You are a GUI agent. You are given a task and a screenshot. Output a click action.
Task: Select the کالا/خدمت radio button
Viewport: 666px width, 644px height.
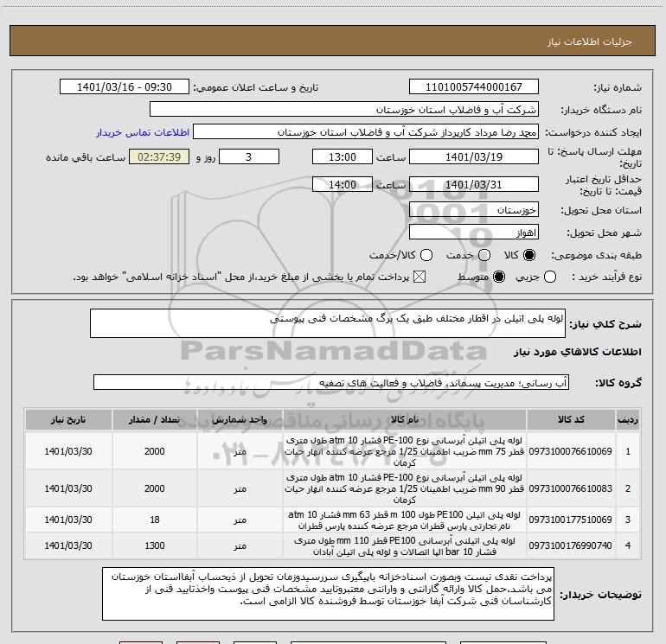(x=426, y=255)
